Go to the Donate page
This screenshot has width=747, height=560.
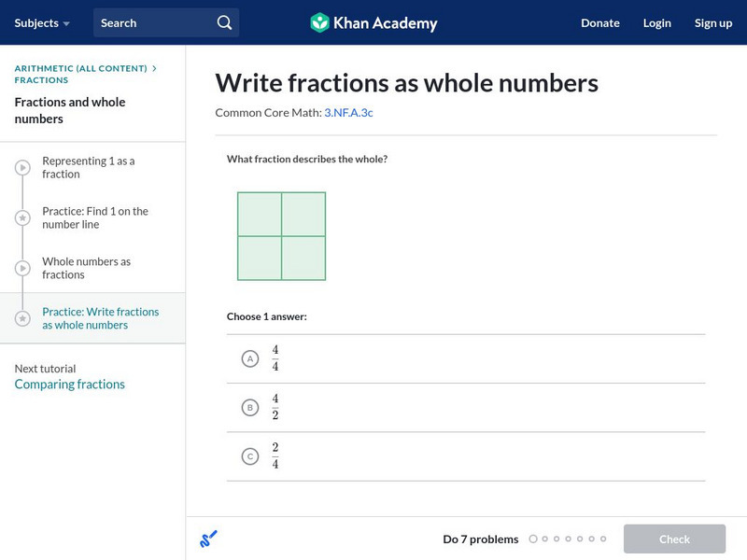point(599,22)
